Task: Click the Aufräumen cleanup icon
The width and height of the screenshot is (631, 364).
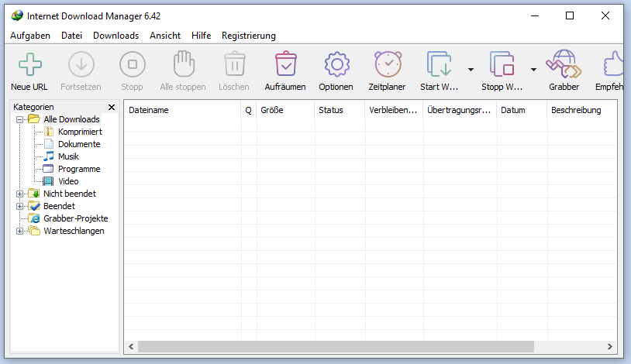Action: point(286,64)
